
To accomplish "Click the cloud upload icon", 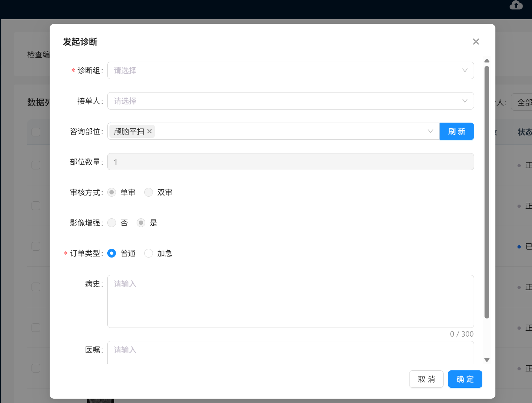I will (516, 5).
